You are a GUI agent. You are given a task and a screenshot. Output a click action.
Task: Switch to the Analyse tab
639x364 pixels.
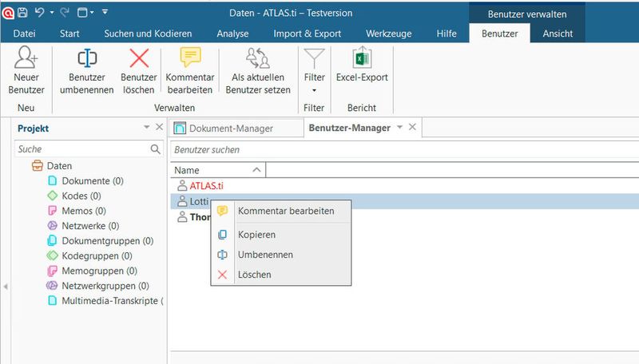(232, 34)
